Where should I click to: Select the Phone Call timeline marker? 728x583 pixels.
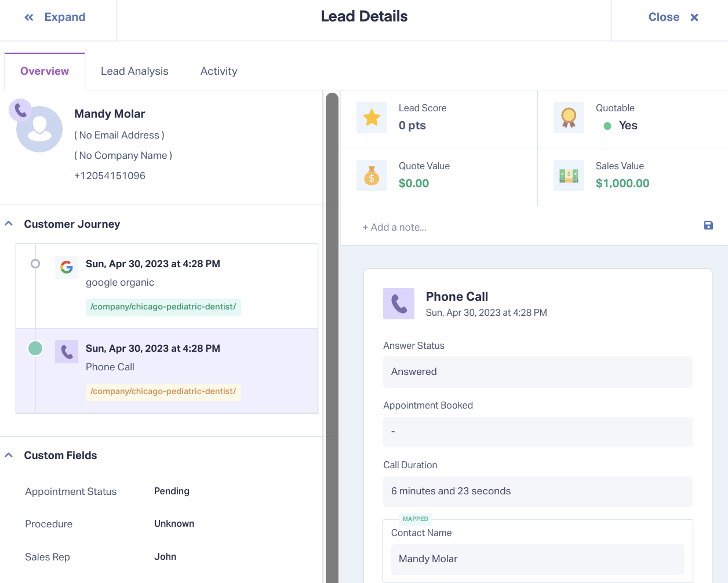35,348
